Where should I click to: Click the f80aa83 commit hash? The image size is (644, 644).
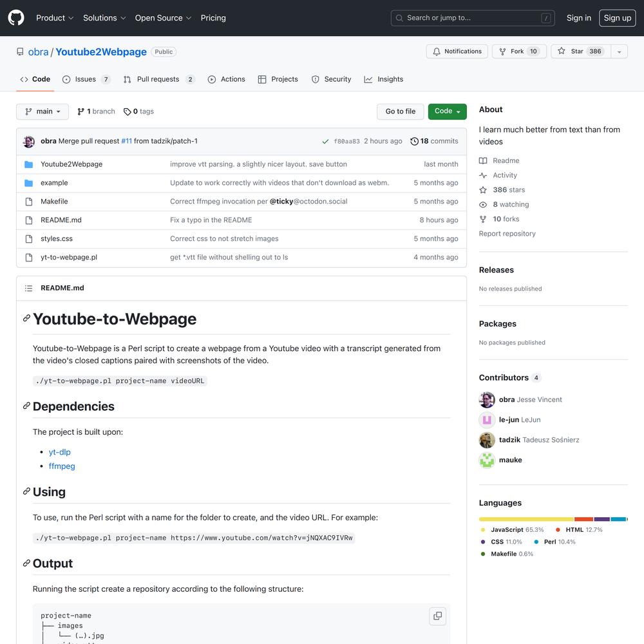coord(346,141)
